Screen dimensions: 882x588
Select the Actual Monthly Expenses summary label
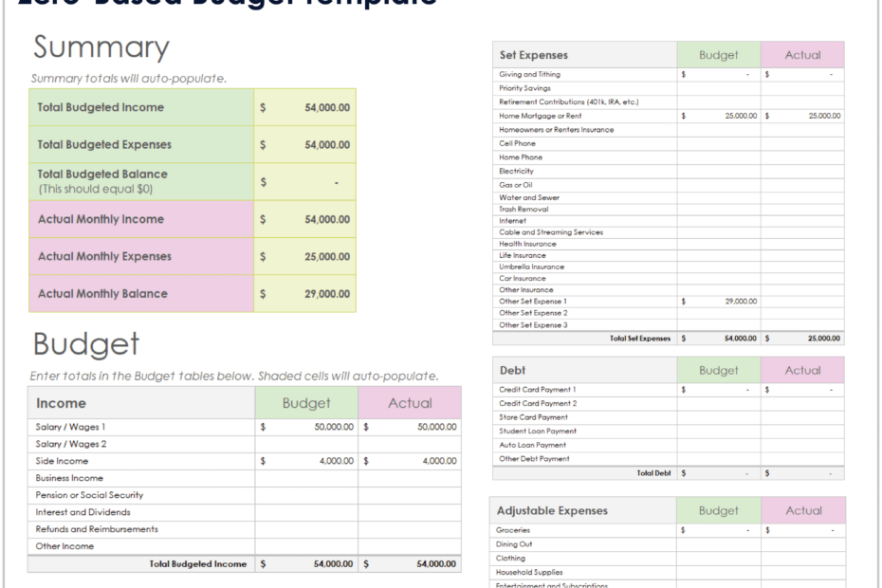[x=104, y=257]
